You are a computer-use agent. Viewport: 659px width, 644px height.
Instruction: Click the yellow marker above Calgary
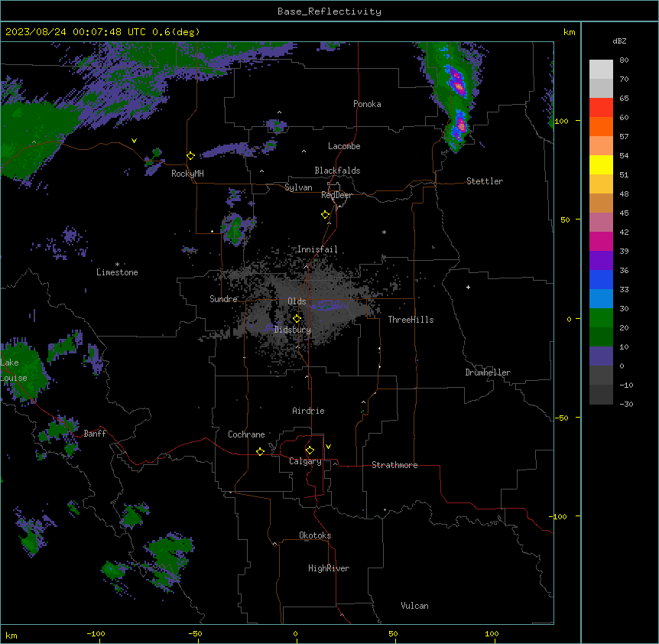point(310,450)
